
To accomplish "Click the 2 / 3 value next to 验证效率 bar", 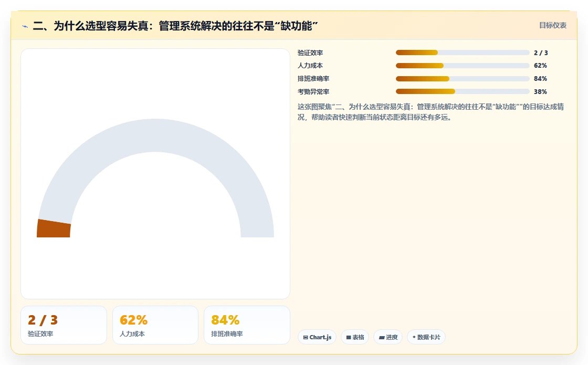I will pos(541,53).
